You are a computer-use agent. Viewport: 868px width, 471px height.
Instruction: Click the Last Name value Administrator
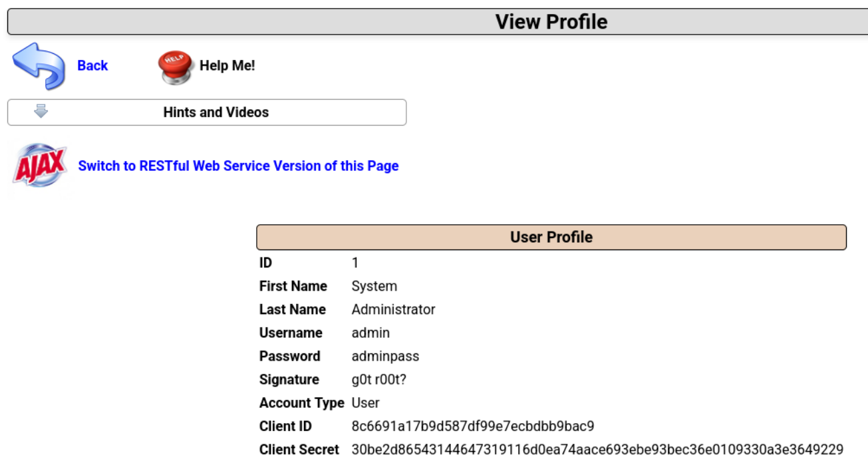click(393, 309)
